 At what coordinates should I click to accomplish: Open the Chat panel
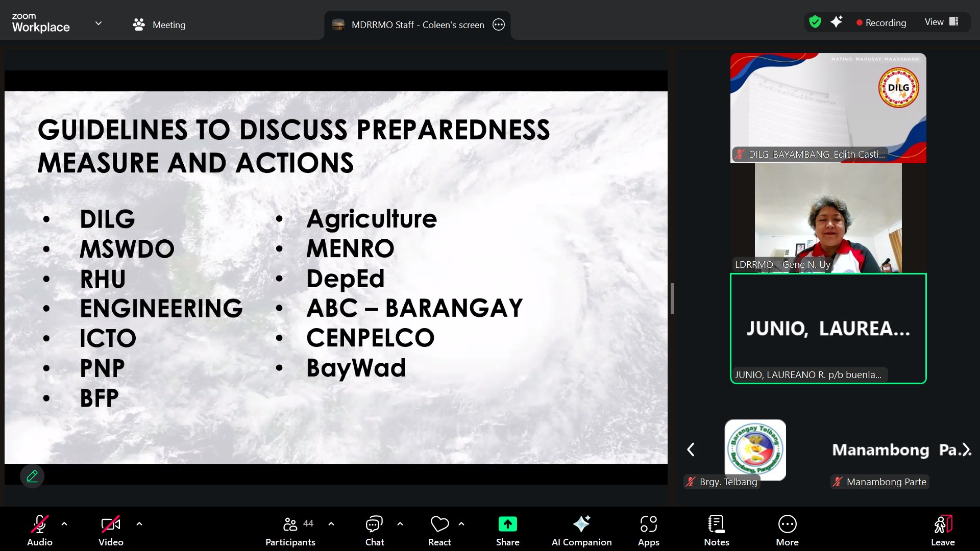point(374,530)
